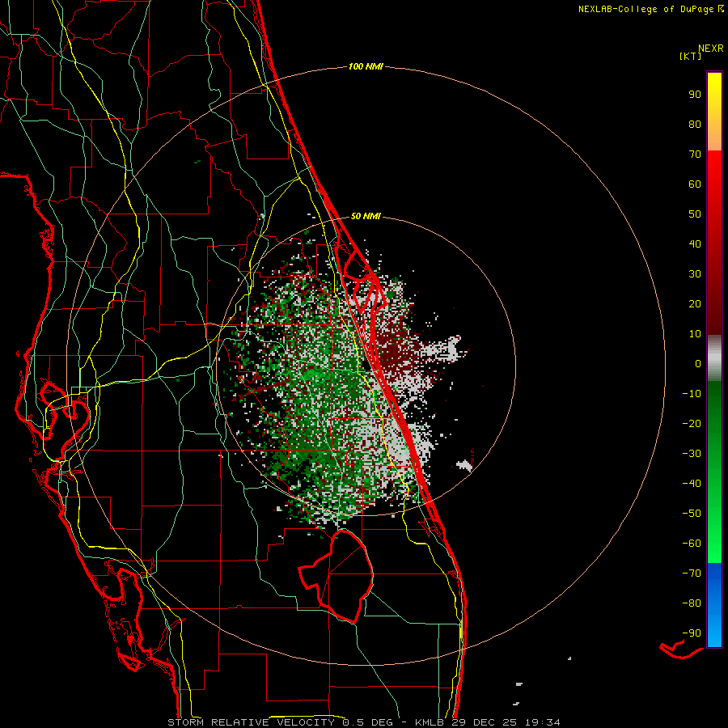Click the 30 value on the velocity scale
Screen dimensions: 728x728
point(695,274)
